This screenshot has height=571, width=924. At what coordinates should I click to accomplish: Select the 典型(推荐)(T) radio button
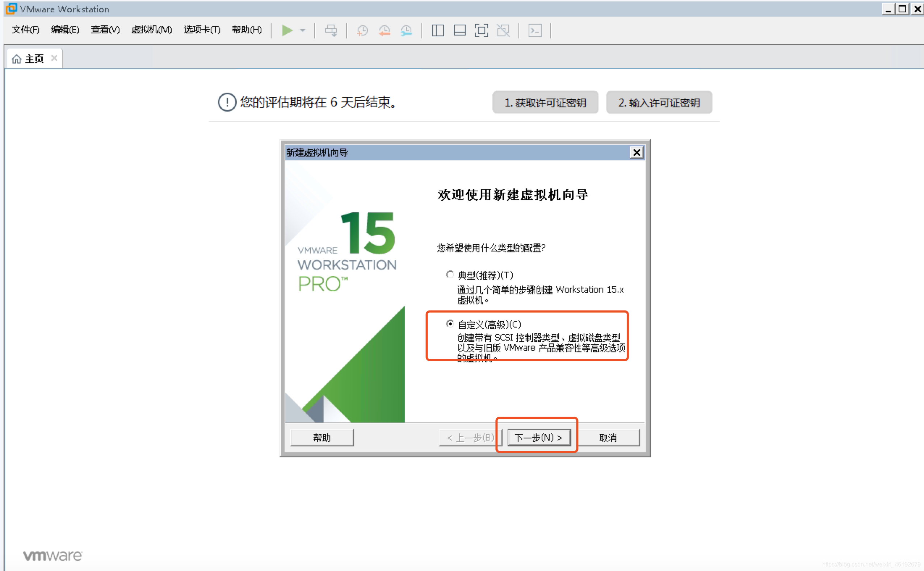coord(450,275)
